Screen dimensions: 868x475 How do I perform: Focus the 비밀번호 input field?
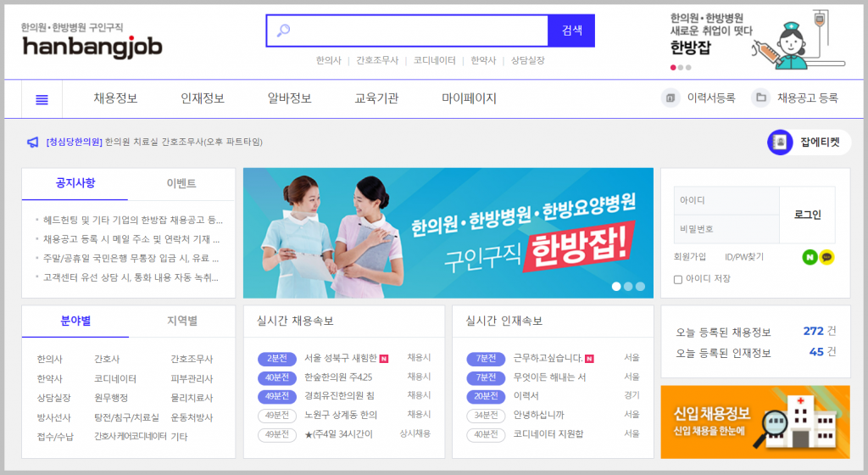tap(726, 229)
